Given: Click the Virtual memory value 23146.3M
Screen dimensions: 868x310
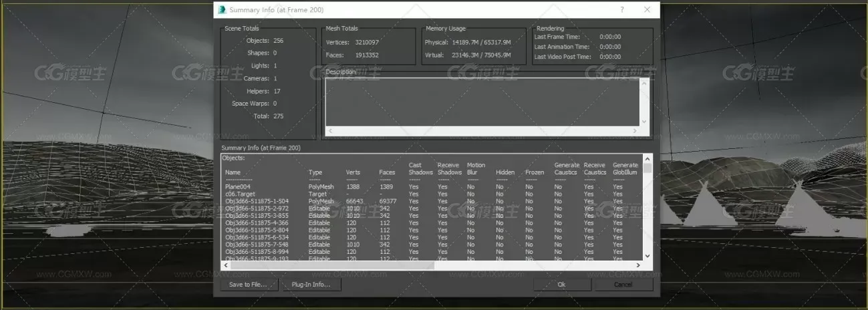Looking at the screenshot, I should click(x=466, y=55).
